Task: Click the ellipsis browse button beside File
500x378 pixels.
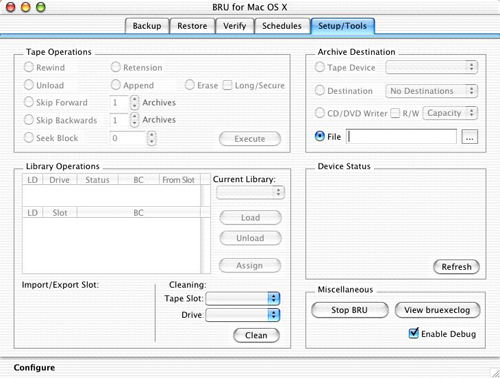Action: click(x=470, y=137)
